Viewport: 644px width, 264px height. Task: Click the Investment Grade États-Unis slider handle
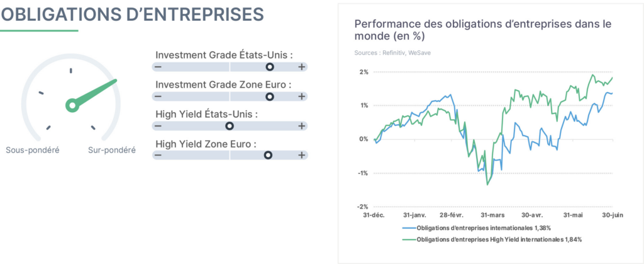[x=270, y=67]
